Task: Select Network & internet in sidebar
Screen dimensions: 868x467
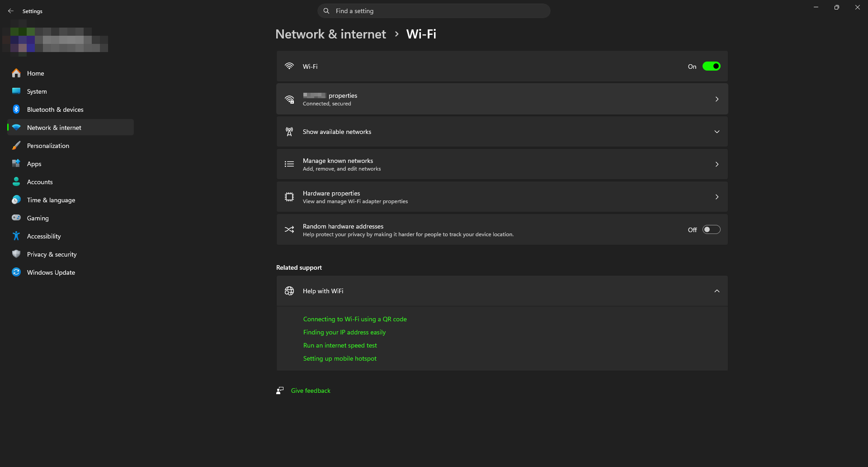Action: click(x=71, y=127)
